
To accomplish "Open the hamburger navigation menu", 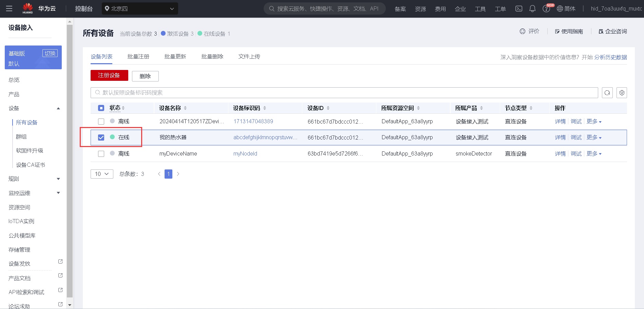I will (x=9, y=8).
